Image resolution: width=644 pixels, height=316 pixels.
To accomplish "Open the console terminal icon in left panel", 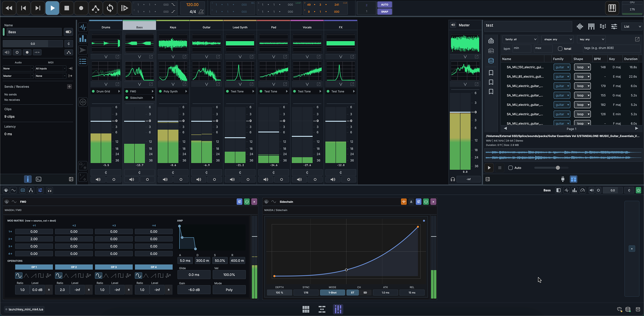I will point(39,179).
